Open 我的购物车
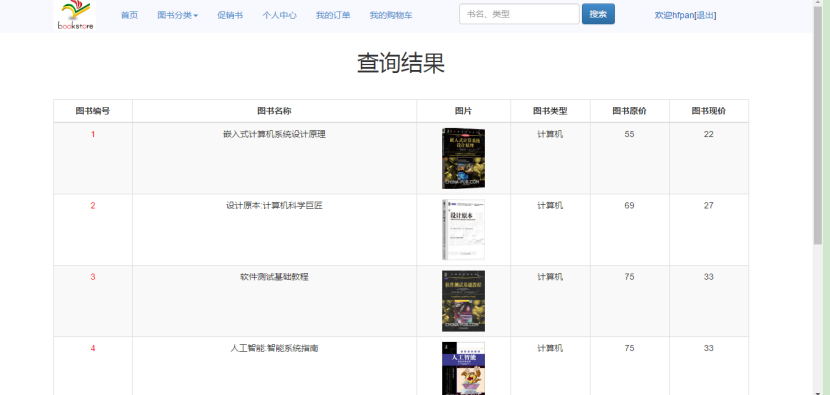Image resolution: width=830 pixels, height=395 pixels. (x=391, y=15)
